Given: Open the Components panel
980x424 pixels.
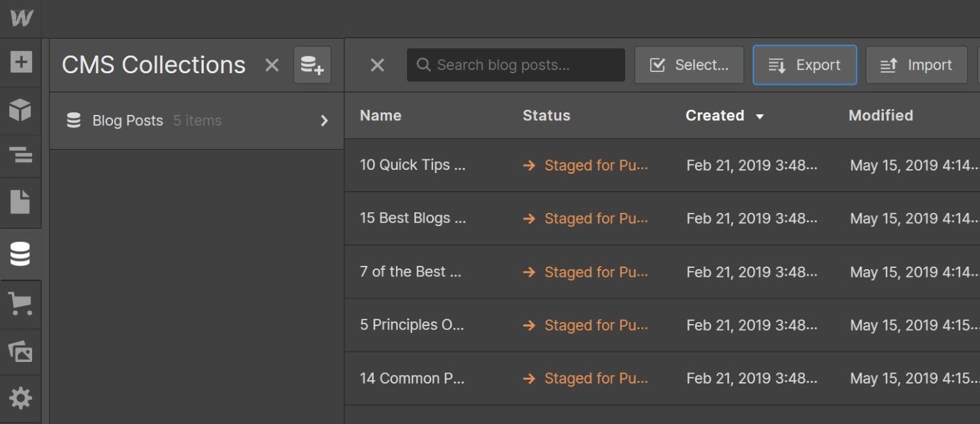Looking at the screenshot, I should coord(21,111).
